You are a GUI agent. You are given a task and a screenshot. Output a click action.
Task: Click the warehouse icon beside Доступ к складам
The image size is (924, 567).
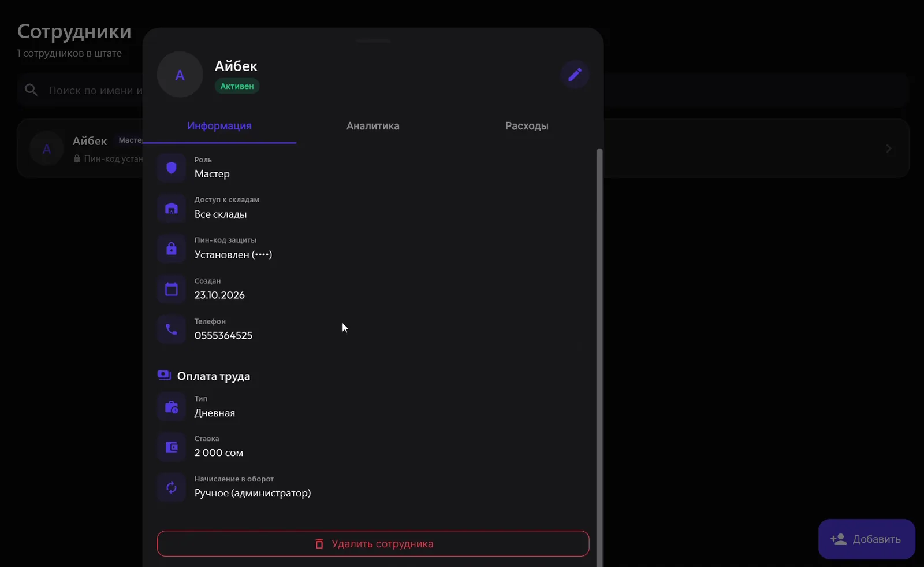[x=172, y=208]
